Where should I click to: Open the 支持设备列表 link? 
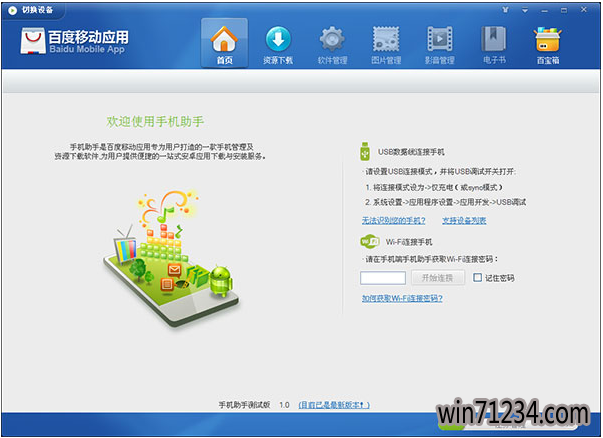pos(464,221)
